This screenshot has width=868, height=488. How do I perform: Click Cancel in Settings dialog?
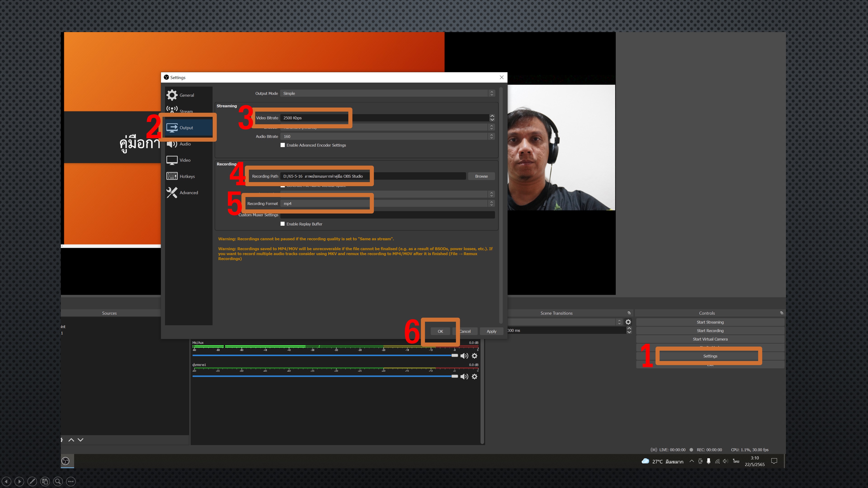tap(465, 331)
